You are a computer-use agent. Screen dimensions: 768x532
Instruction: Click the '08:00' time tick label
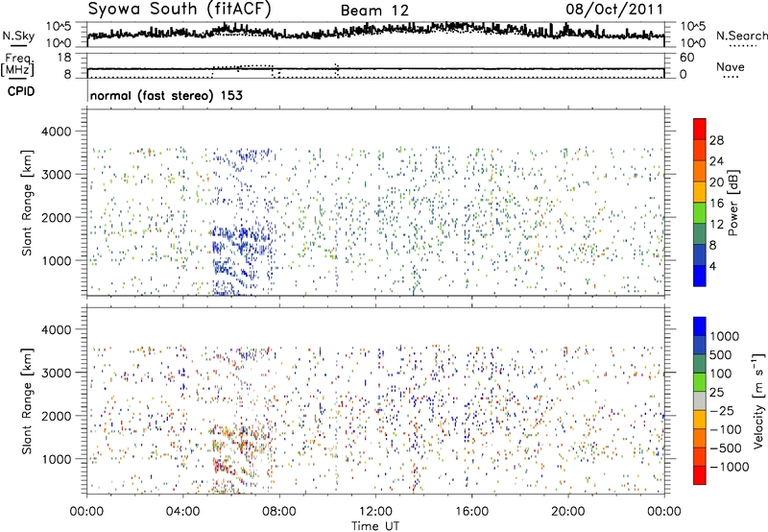279,511
